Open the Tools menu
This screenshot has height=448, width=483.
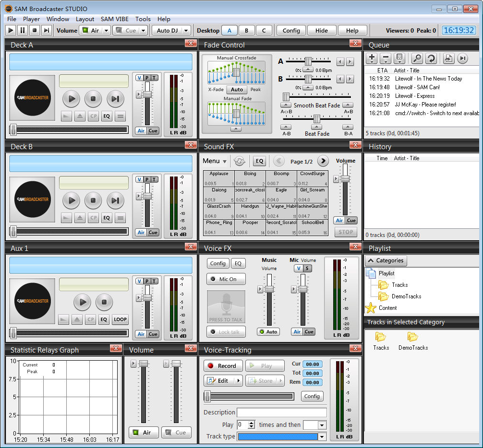click(x=143, y=19)
